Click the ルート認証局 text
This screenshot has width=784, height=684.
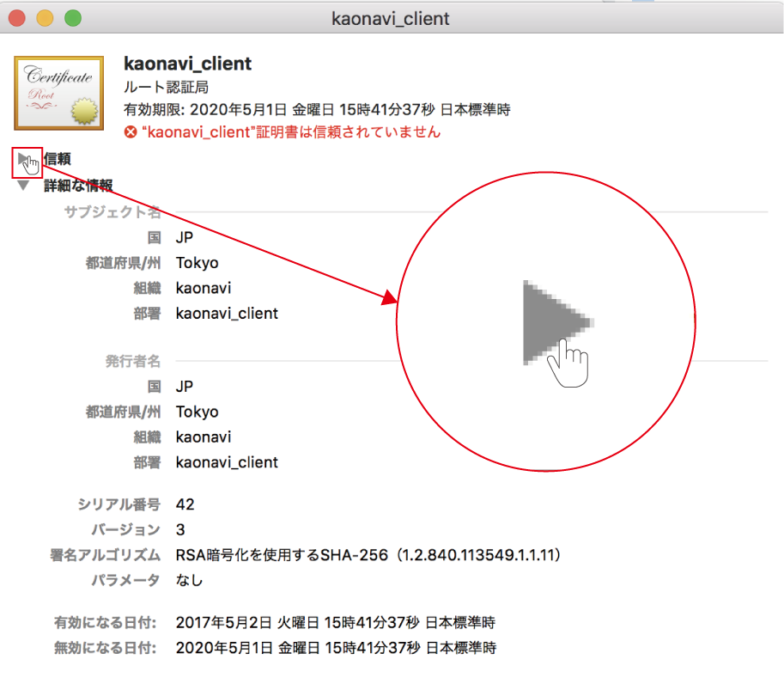click(166, 87)
